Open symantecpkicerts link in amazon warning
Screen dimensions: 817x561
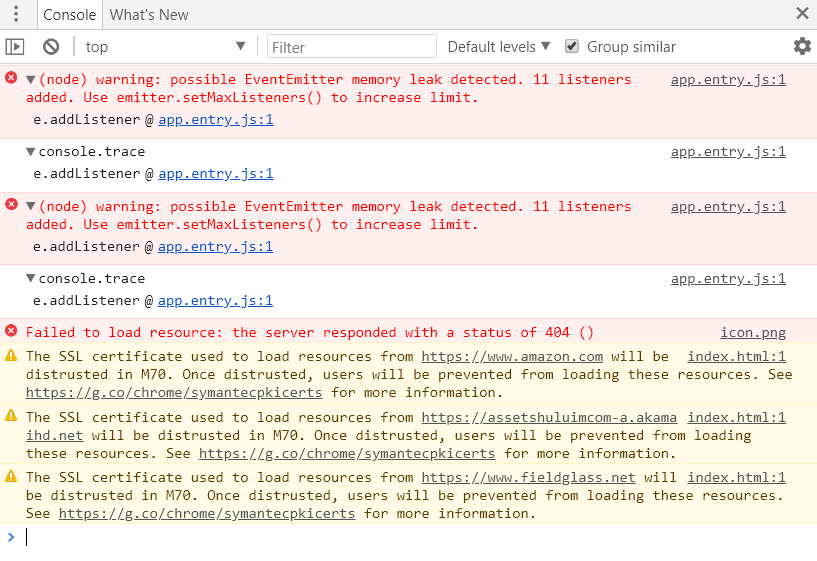(x=174, y=392)
